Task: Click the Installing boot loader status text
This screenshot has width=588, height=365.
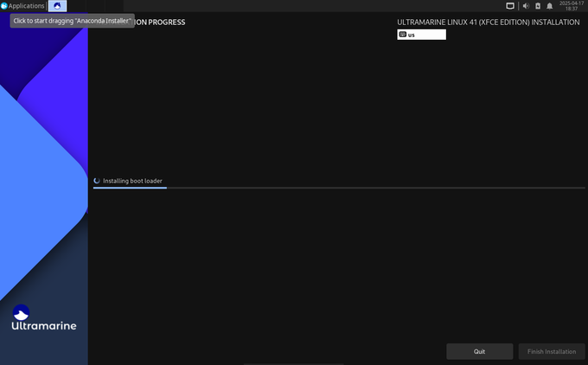Action: pyautogui.click(x=132, y=181)
